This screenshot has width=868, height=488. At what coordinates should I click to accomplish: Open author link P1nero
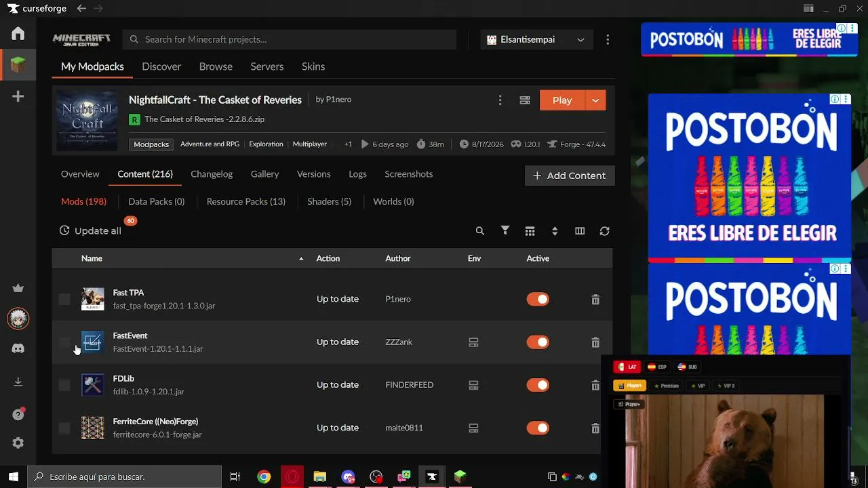[338, 100]
